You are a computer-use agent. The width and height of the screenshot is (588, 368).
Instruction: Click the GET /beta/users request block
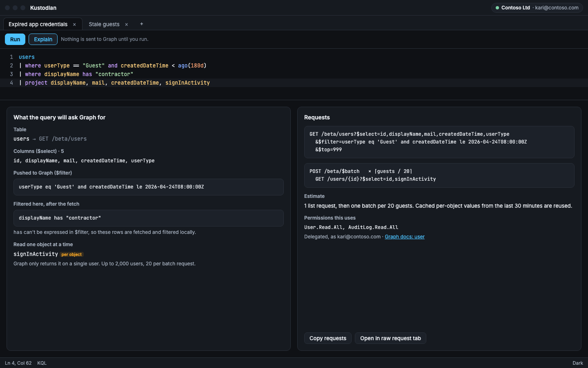pos(439,142)
